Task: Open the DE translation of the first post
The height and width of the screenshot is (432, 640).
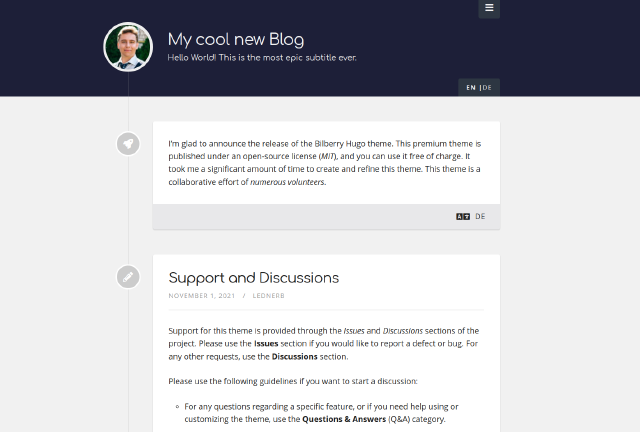Action: tap(480, 216)
